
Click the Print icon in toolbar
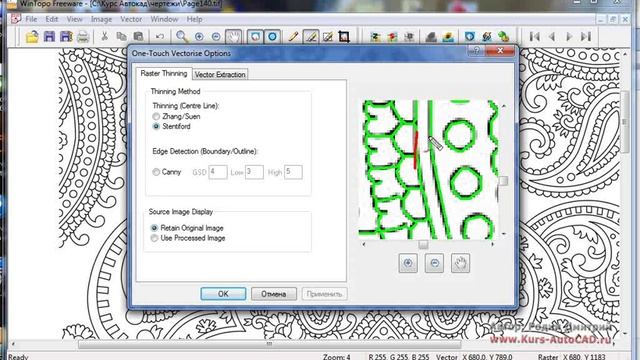[83, 37]
